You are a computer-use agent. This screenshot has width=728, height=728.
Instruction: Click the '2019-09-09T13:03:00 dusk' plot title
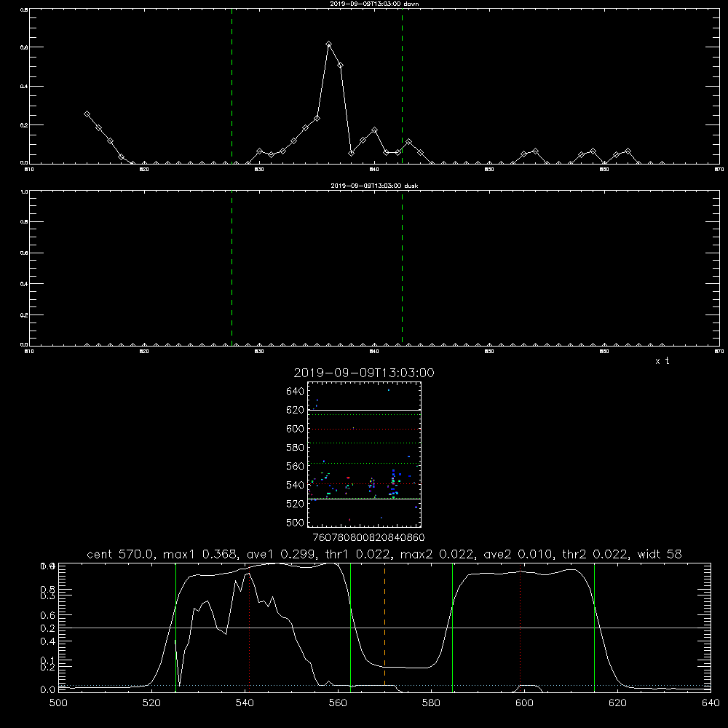pyautogui.click(x=374, y=186)
